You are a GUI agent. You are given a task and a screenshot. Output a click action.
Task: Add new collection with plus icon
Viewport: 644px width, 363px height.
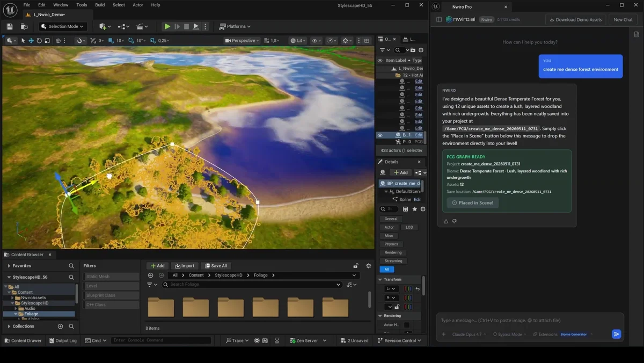tap(60, 326)
